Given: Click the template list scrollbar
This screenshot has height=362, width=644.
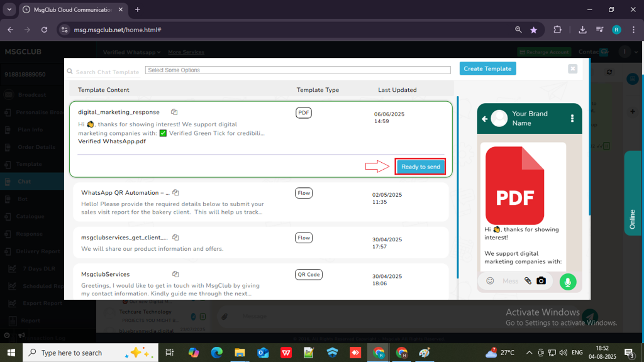Looking at the screenshot, I should 458,187.
